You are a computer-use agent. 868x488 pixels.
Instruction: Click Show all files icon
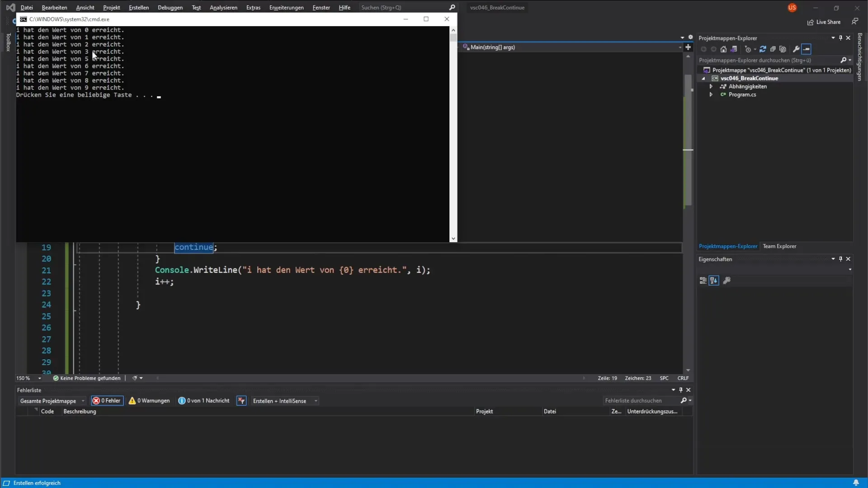[783, 49]
